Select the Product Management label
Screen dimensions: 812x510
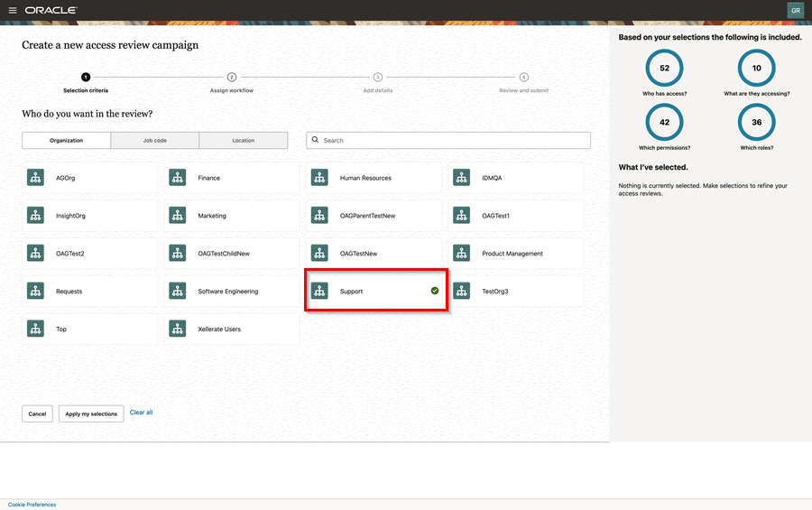pyautogui.click(x=512, y=254)
